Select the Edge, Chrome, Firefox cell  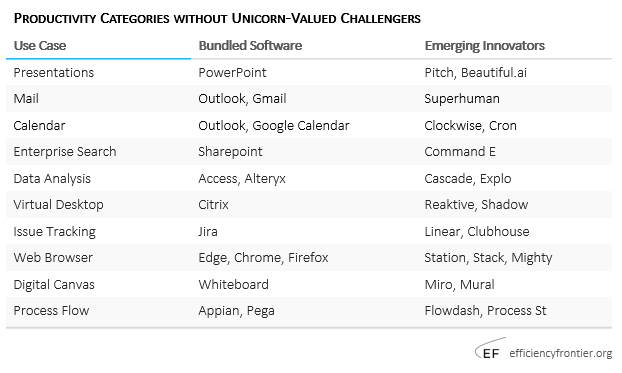tap(263, 258)
